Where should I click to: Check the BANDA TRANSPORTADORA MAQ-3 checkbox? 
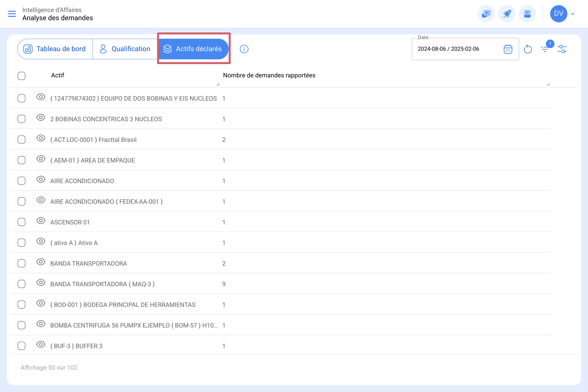(21, 284)
